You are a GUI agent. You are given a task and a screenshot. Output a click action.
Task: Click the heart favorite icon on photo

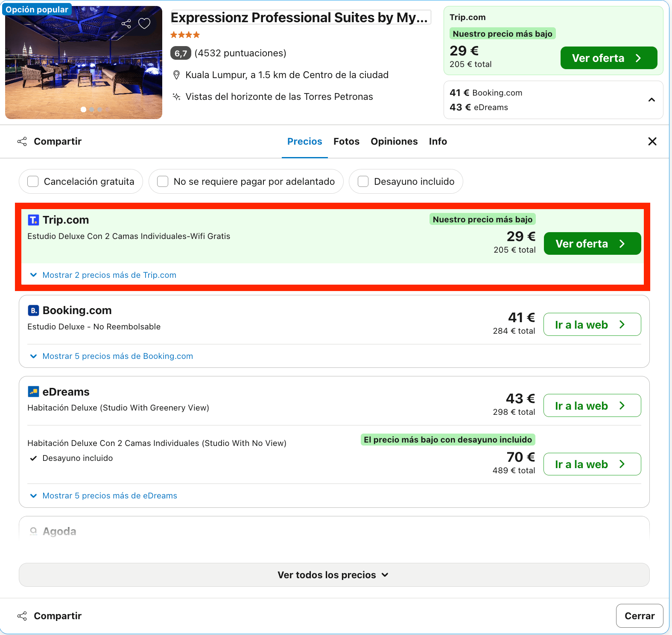(144, 23)
